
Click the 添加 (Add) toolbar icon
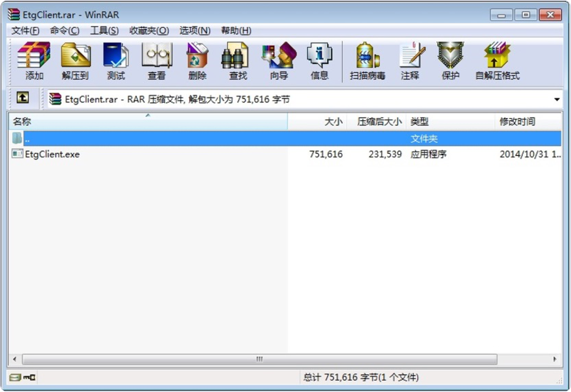coord(34,61)
